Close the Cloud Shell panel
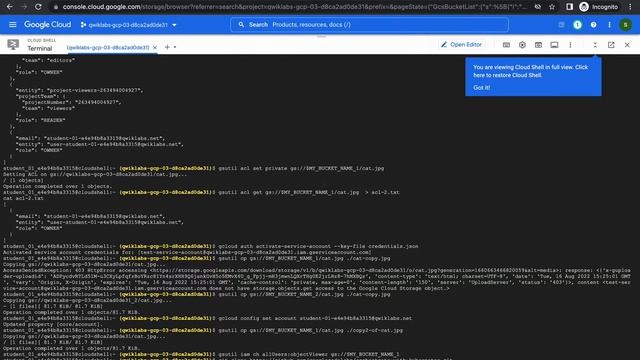 click(627, 45)
